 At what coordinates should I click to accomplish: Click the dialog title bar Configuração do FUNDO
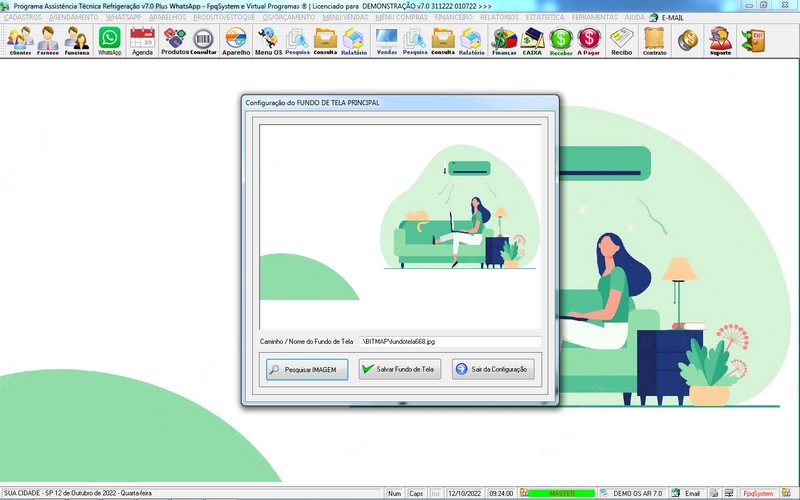pos(401,103)
